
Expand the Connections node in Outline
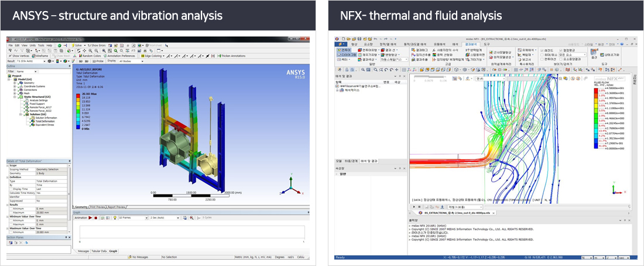click(15, 90)
